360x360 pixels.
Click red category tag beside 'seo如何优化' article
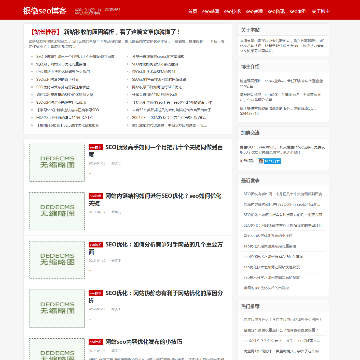click(x=96, y=196)
